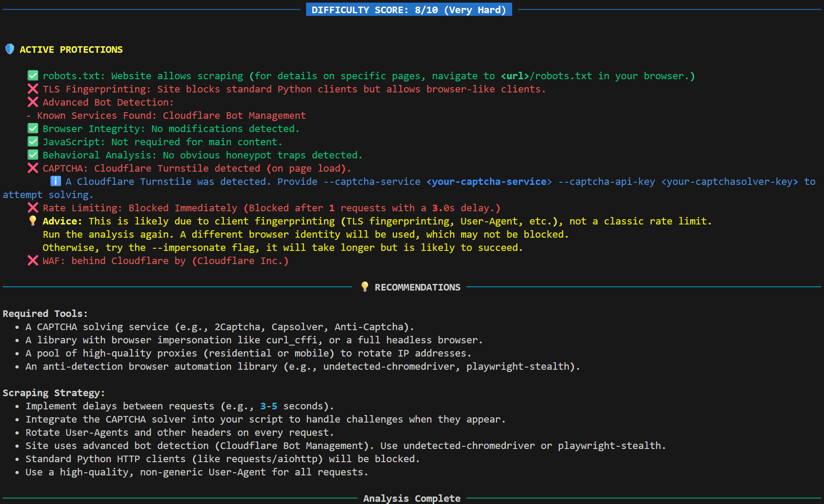824x504 pixels.
Task: Click 'Behavioral Analysis: No obvious honeypot traps' text
Action: [174, 155]
